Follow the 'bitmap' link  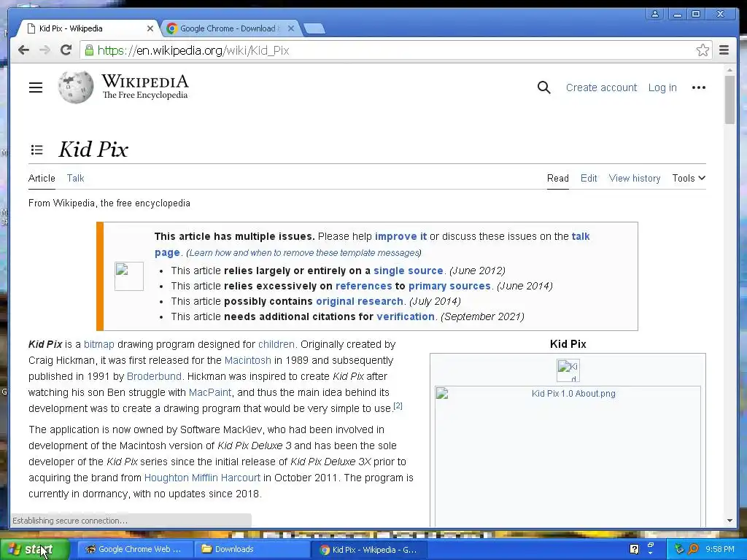click(99, 344)
